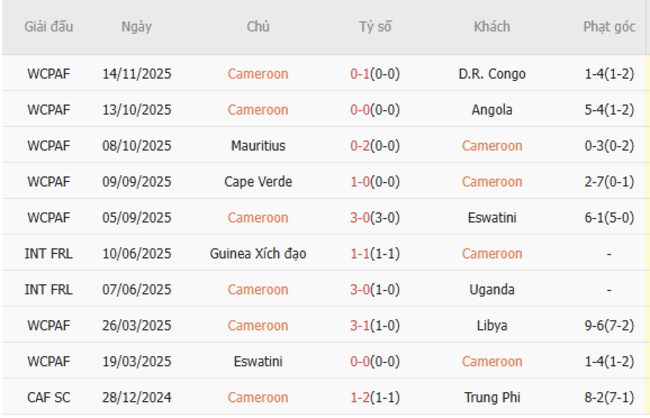Open the Uganda team link
The image size is (650, 418).
(491, 290)
